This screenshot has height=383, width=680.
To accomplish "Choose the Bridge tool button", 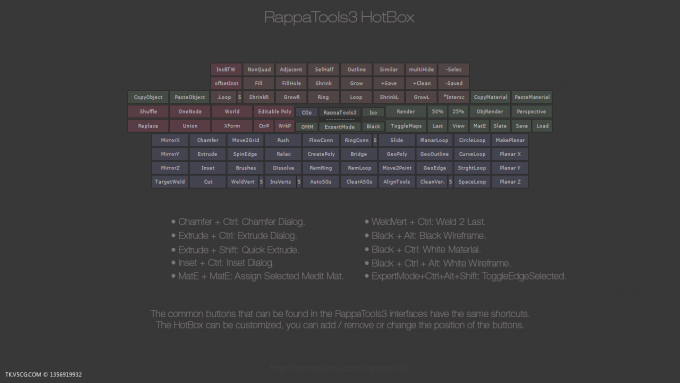I will click(x=359, y=154).
